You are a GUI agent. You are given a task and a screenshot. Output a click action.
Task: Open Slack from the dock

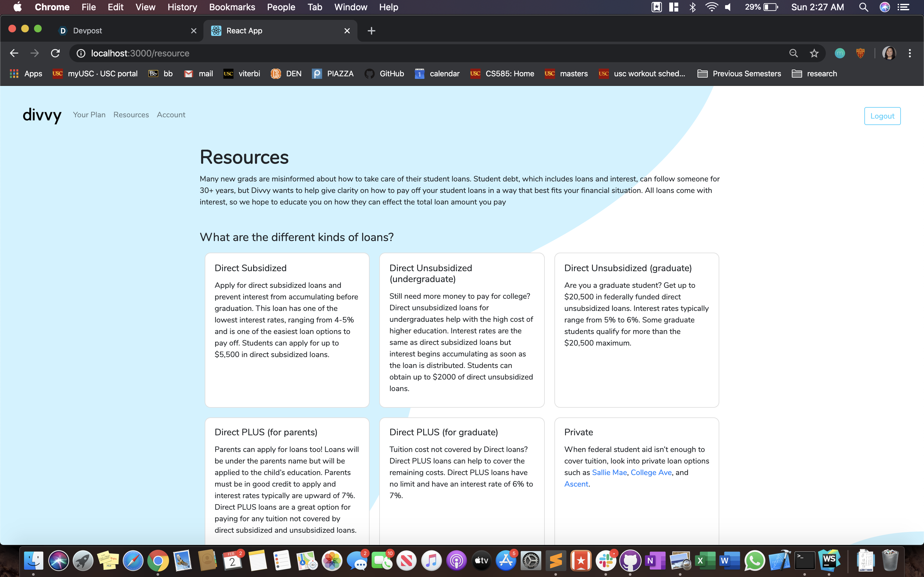coord(605,561)
